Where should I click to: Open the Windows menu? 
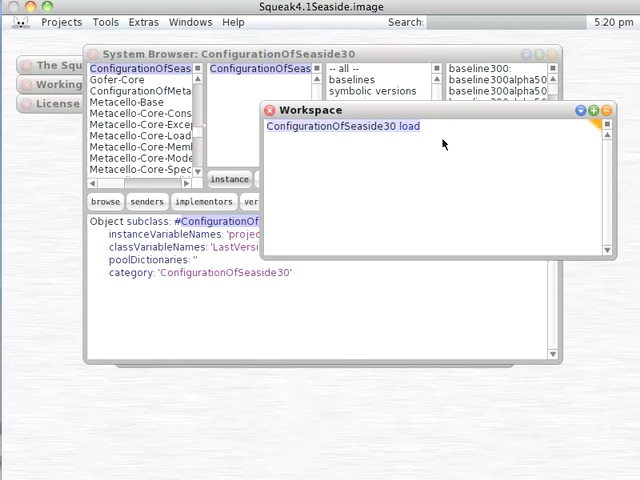pos(191,22)
